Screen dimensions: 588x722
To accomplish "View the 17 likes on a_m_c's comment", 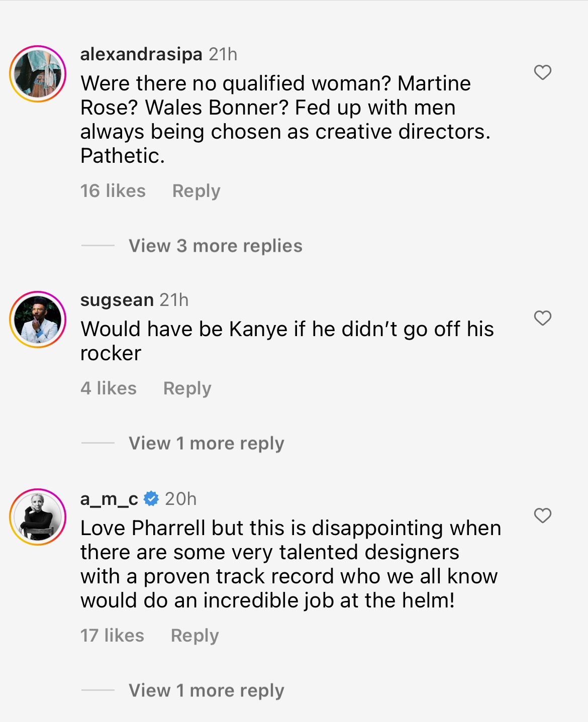I will [x=112, y=636].
